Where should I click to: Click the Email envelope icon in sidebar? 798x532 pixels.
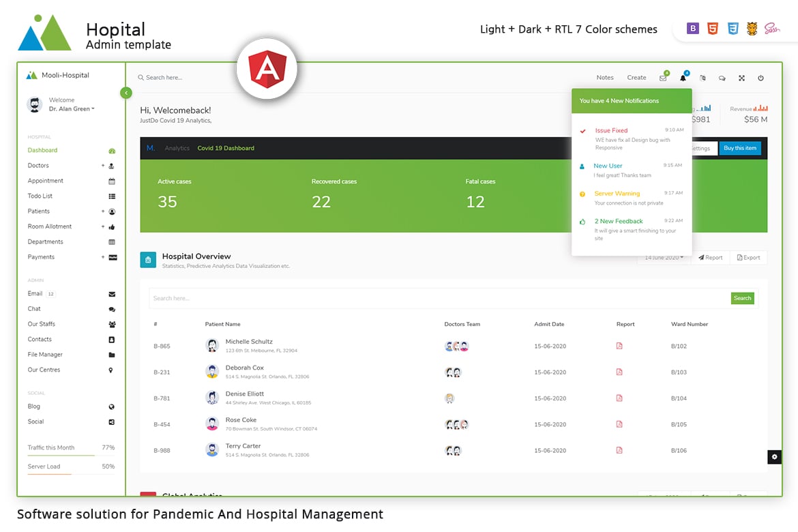tap(112, 294)
